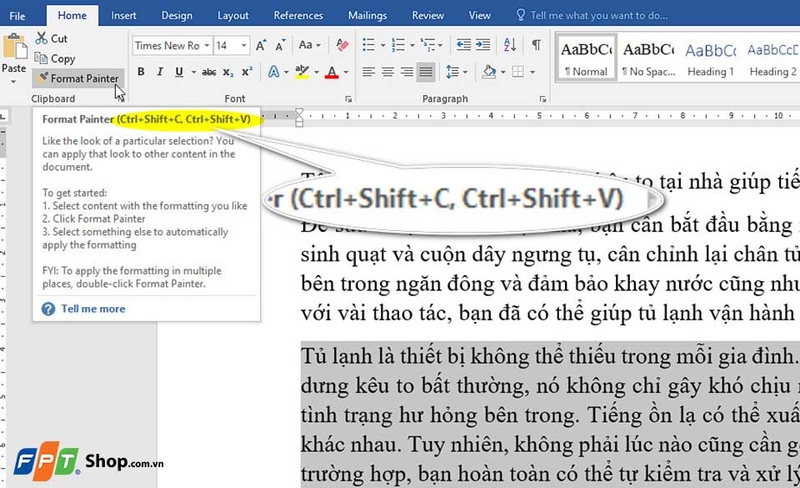
Task: Click the Cut scissors command
Action: [x=51, y=38]
